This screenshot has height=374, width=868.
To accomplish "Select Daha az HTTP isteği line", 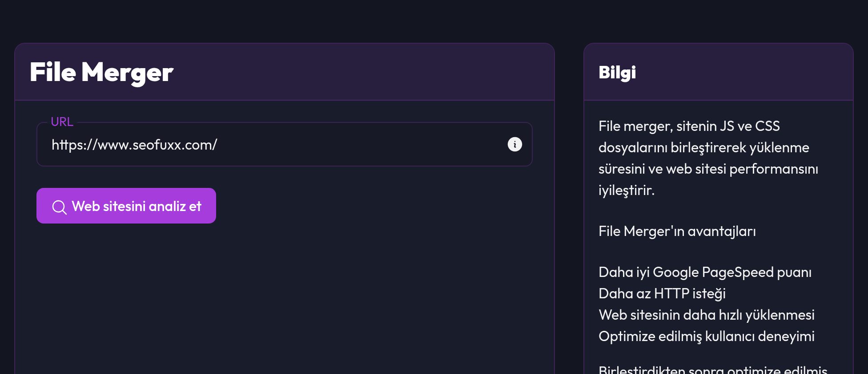I will pos(662,293).
